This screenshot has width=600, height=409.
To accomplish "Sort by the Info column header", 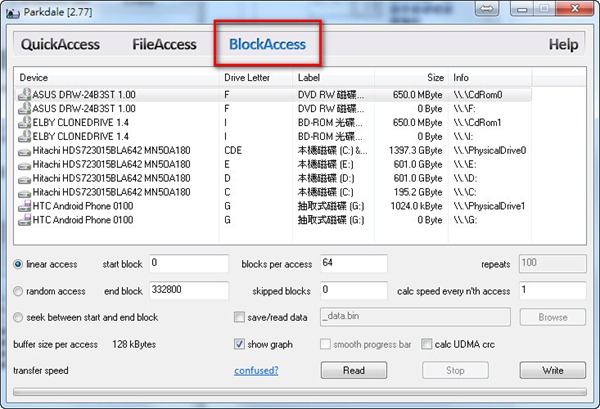I will click(490, 78).
